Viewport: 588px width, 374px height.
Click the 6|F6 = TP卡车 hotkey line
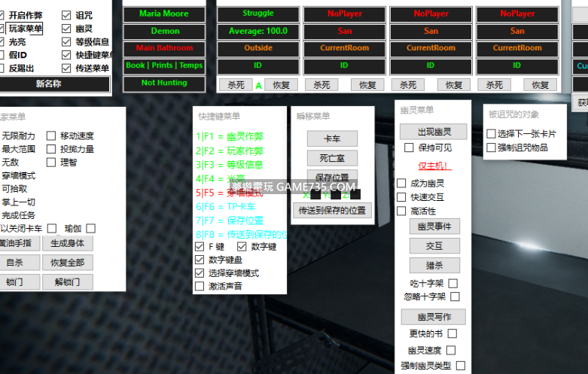225,207
